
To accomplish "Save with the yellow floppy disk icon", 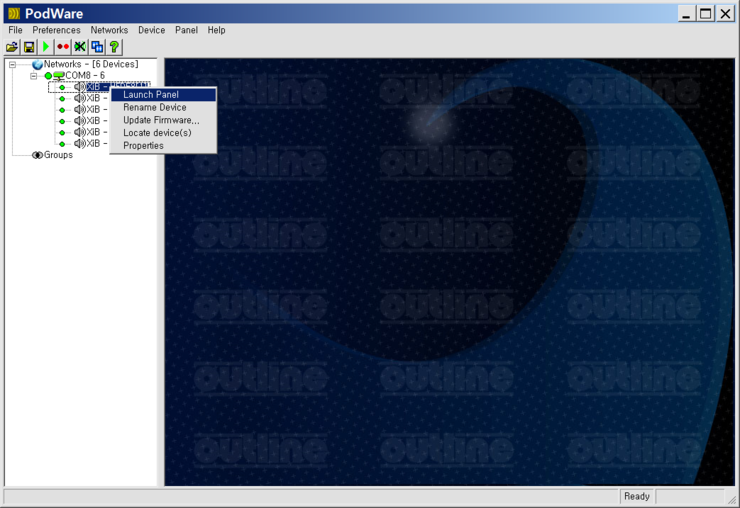I will tap(29, 47).
